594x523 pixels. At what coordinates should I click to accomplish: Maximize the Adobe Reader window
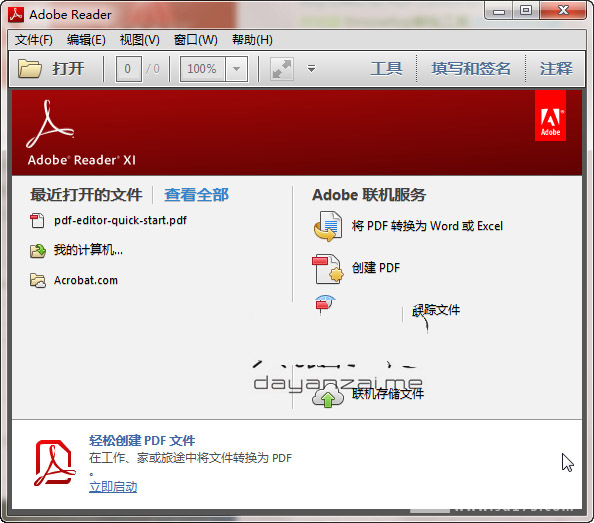click(x=526, y=11)
